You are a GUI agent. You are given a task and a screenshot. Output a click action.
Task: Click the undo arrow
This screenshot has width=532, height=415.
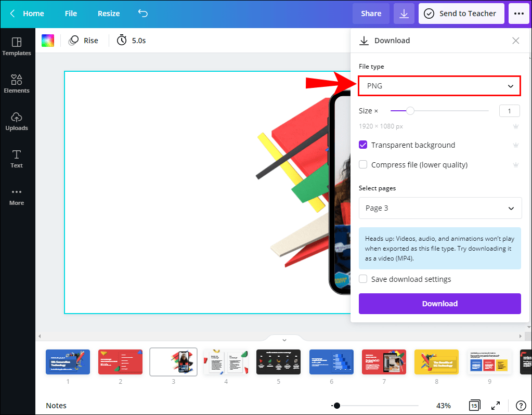[x=143, y=14]
